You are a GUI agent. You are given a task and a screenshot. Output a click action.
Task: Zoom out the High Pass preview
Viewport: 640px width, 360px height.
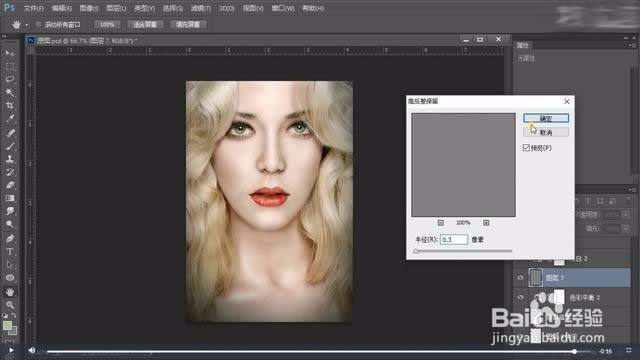(440, 223)
